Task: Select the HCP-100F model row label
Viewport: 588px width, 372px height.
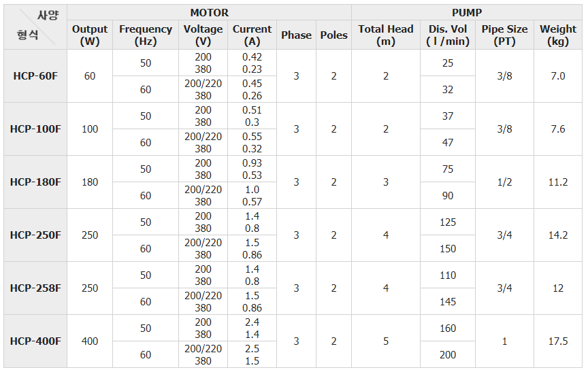Action: (x=35, y=129)
